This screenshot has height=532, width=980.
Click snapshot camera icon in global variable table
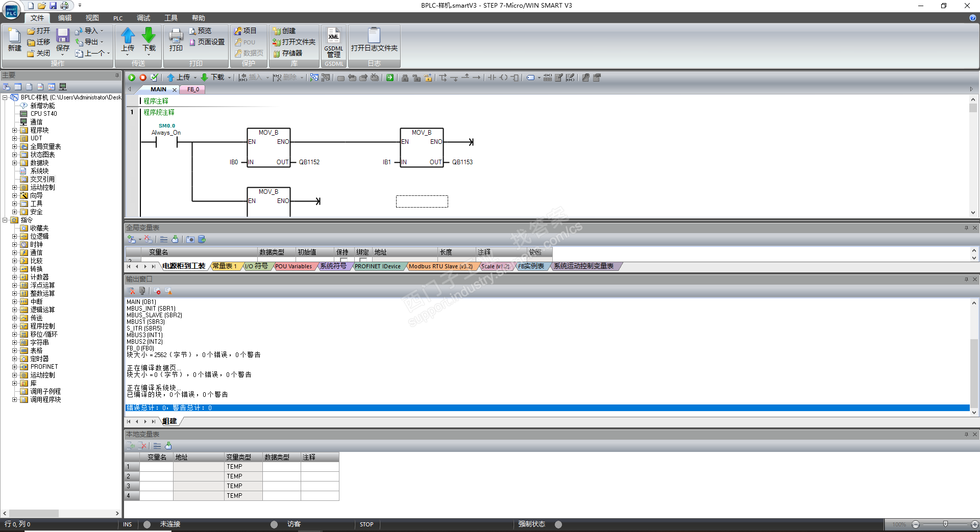click(190, 239)
